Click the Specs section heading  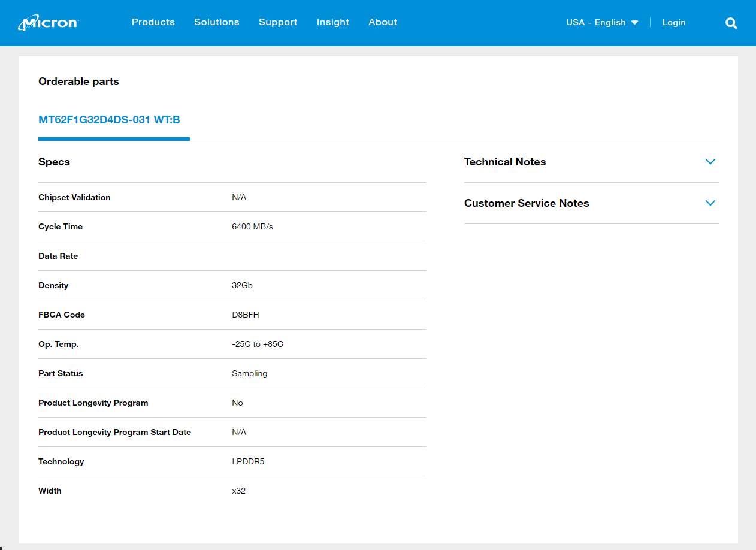click(54, 162)
